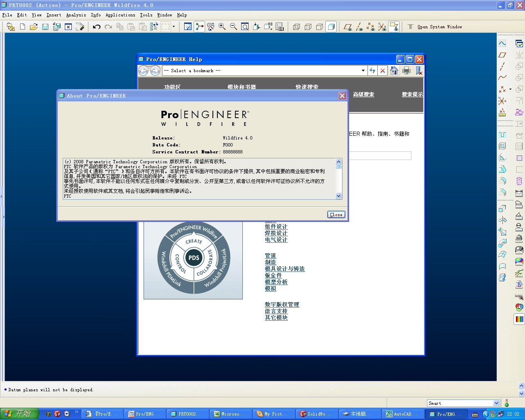Click the rainbow color palette icon
Viewport: 525px width, 420px height.
point(519,319)
